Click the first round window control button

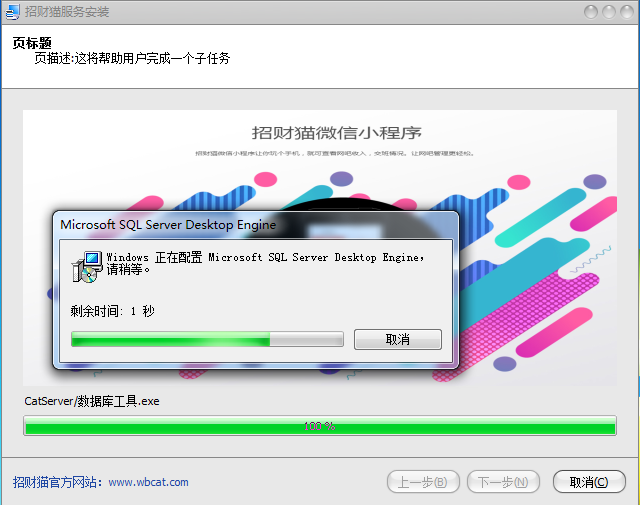(591, 12)
